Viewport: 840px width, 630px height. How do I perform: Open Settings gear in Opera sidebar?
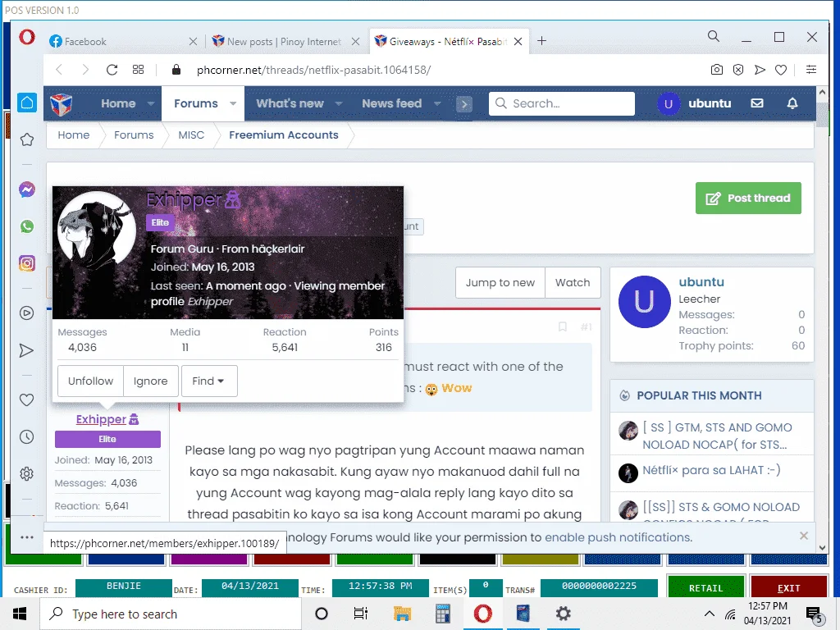pos(27,473)
